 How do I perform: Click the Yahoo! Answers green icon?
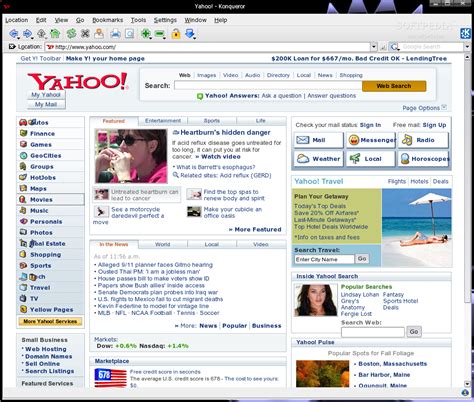[x=200, y=96]
